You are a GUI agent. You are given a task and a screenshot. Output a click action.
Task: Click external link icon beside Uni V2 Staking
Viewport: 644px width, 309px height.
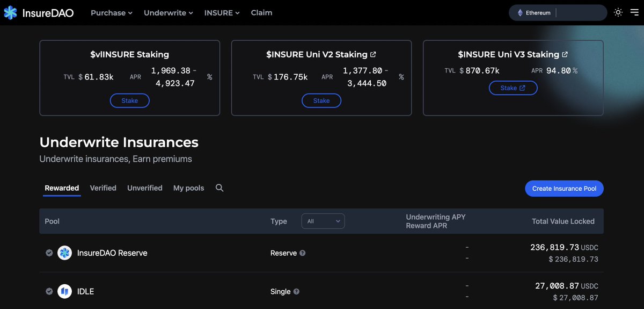click(x=373, y=54)
